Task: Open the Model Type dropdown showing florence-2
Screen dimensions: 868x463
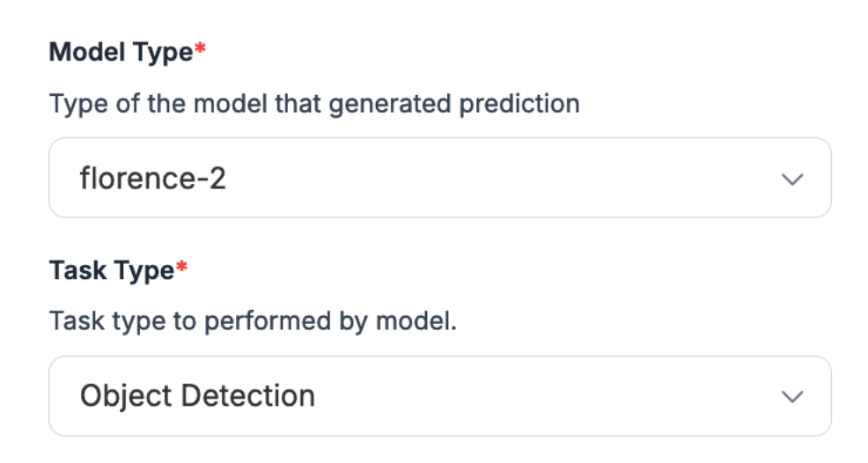Action: point(439,178)
